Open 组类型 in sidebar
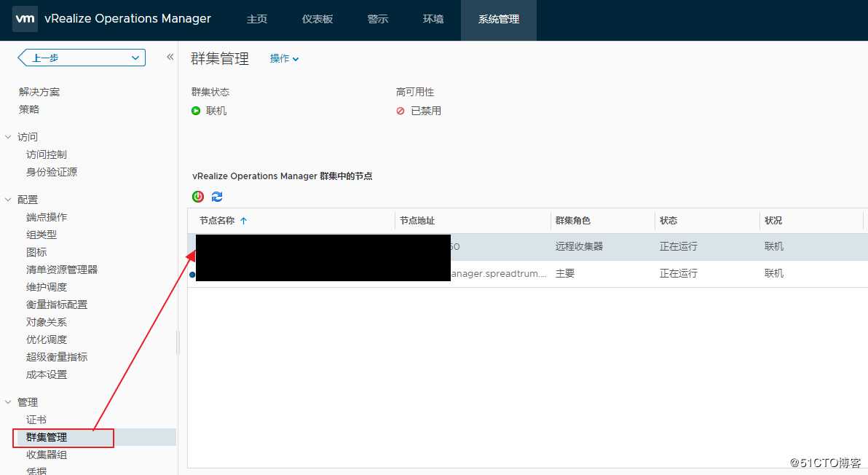The height and width of the screenshot is (475, 868). click(x=42, y=235)
